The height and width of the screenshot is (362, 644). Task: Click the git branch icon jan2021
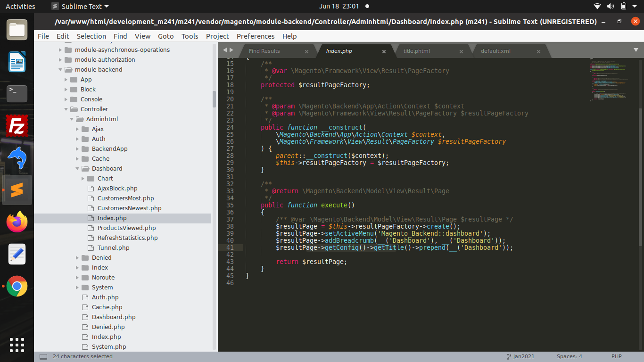pyautogui.click(x=509, y=356)
